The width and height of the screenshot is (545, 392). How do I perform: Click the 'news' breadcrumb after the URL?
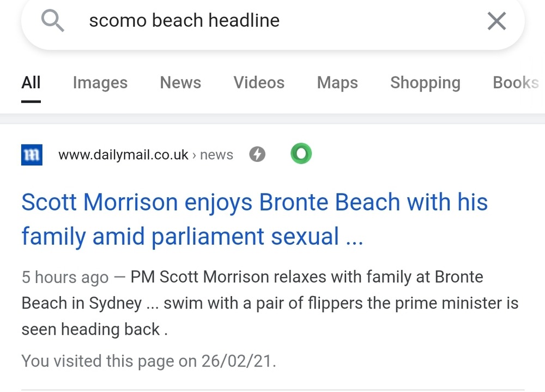coord(216,155)
